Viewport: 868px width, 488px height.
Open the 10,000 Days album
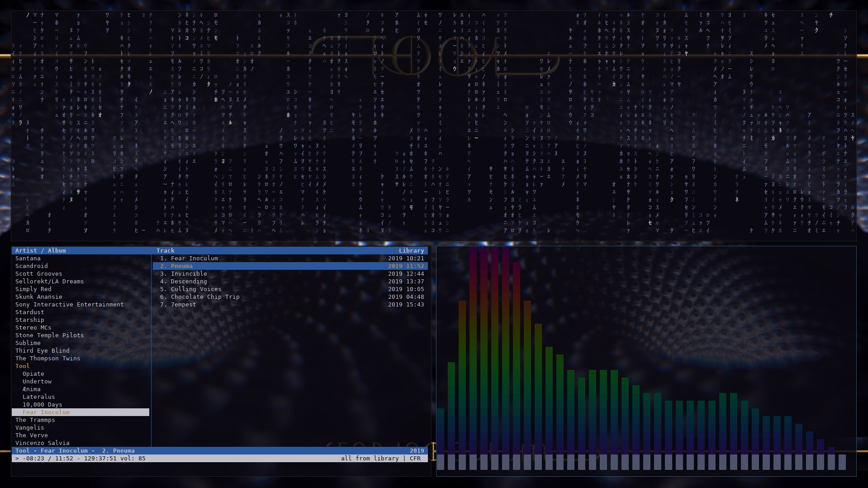pos(42,405)
